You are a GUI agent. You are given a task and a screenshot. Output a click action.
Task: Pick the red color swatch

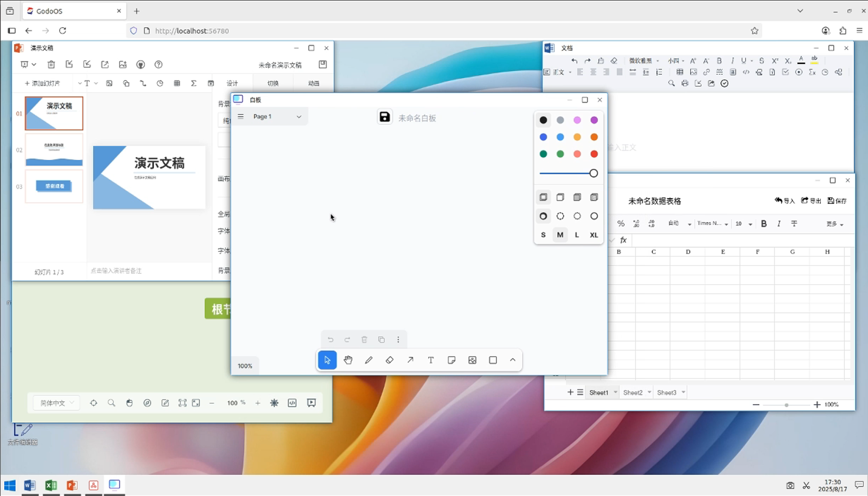tap(594, 154)
